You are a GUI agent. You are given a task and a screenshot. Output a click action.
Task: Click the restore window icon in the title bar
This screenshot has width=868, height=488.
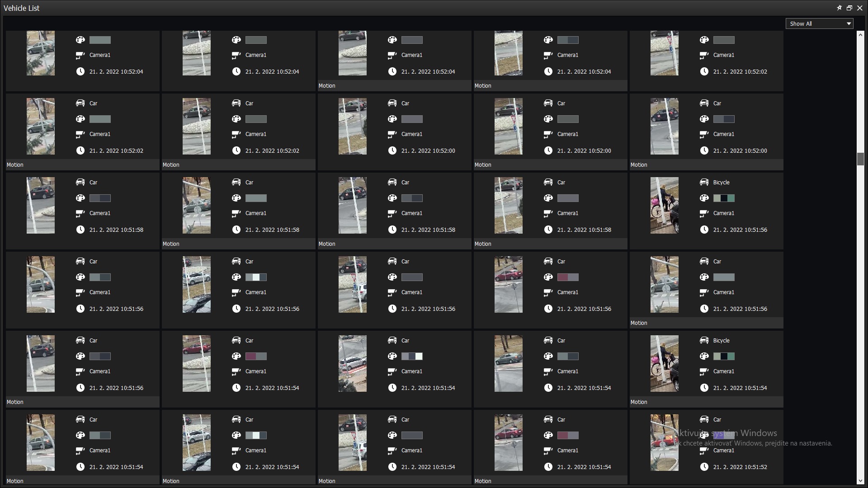coord(849,8)
